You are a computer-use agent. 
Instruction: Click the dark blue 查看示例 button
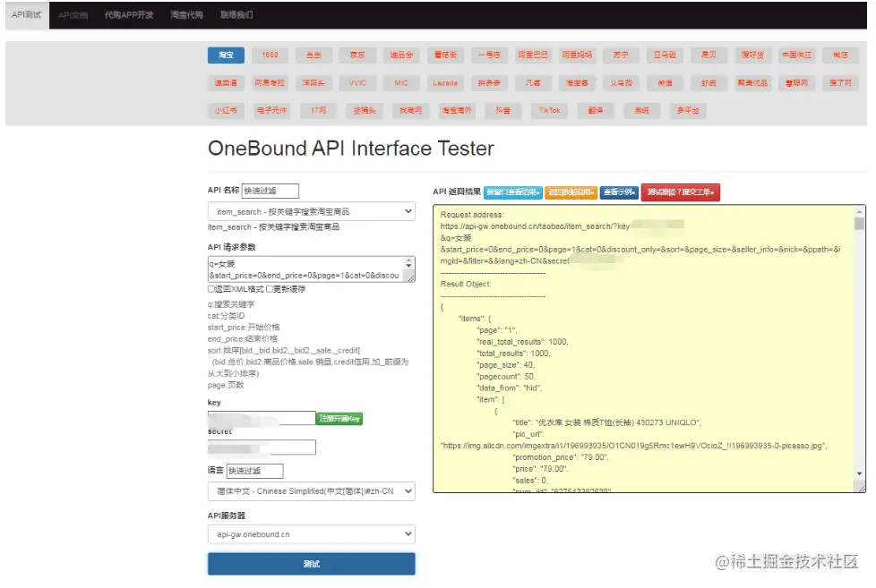(619, 192)
